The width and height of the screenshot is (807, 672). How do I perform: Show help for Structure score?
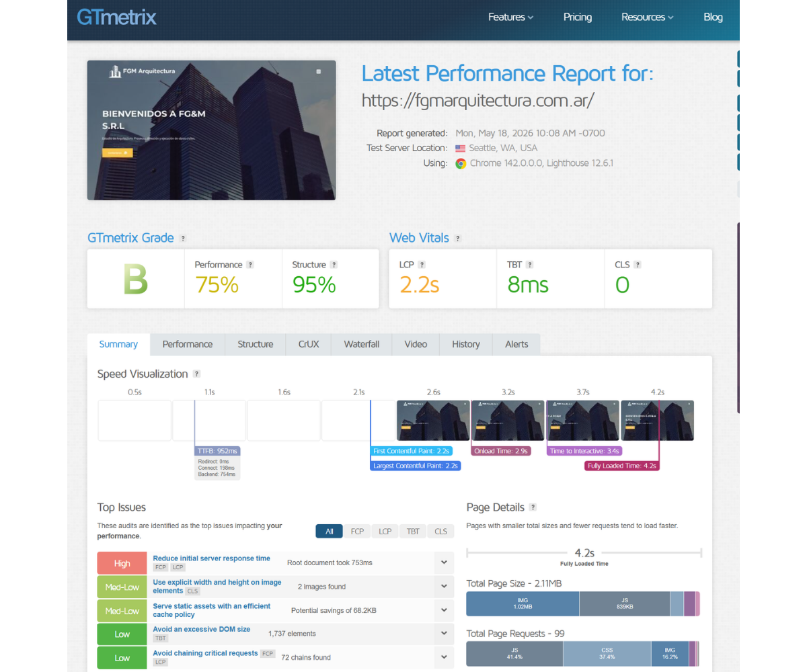(x=334, y=265)
